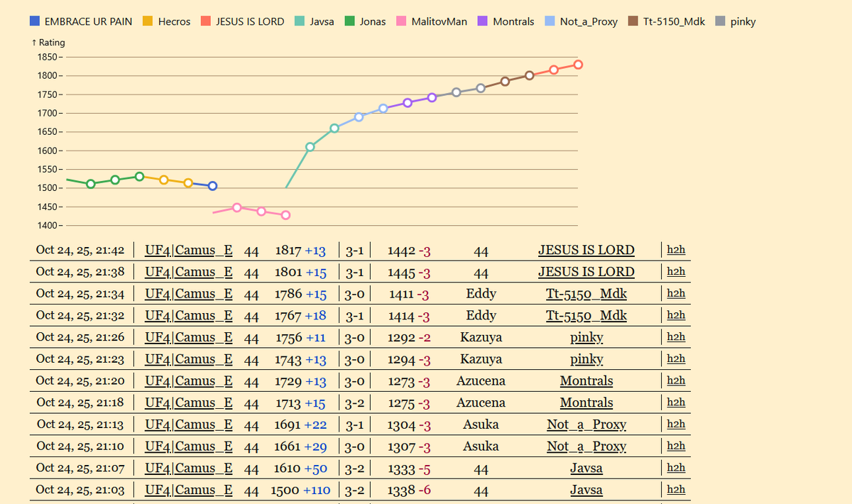Click h2h link in the 21:20 row
The width and height of the screenshot is (852, 504).
pyautogui.click(x=677, y=381)
